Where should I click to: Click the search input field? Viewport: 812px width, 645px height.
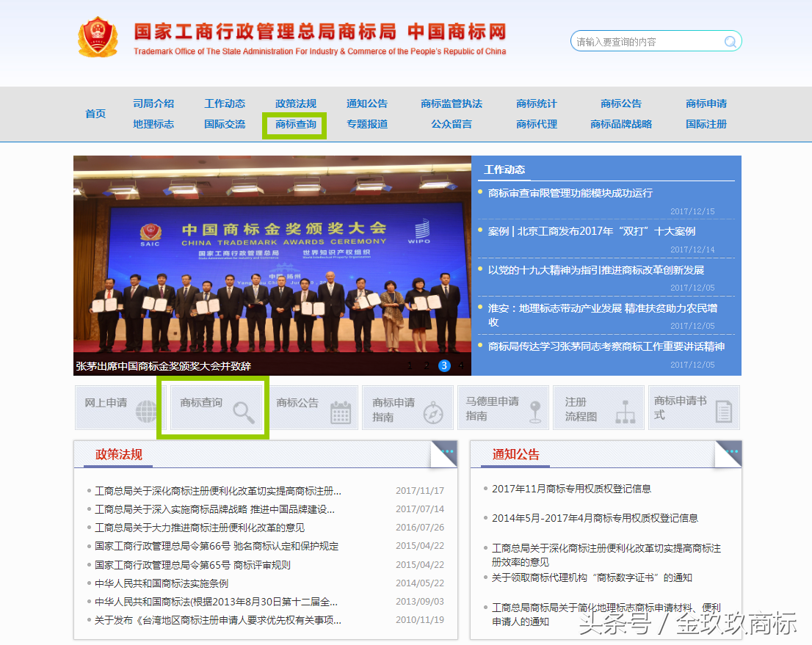click(646, 41)
